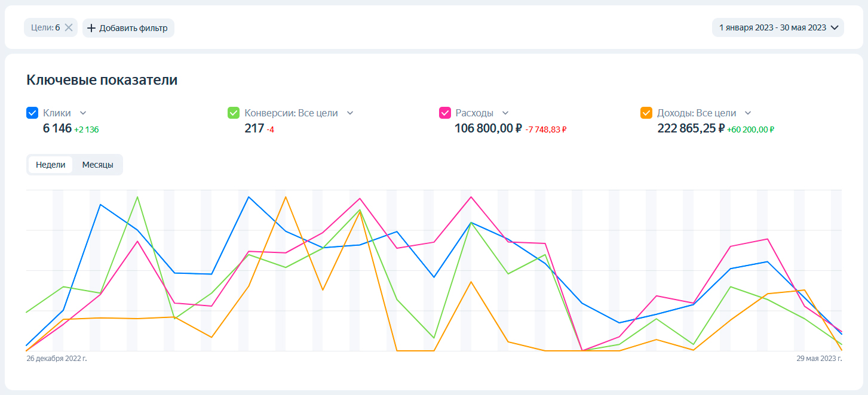Image resolution: width=868 pixels, height=395 pixels.
Task: Click the '-7 748,83 ₽' expenses change
Action: coord(546,129)
